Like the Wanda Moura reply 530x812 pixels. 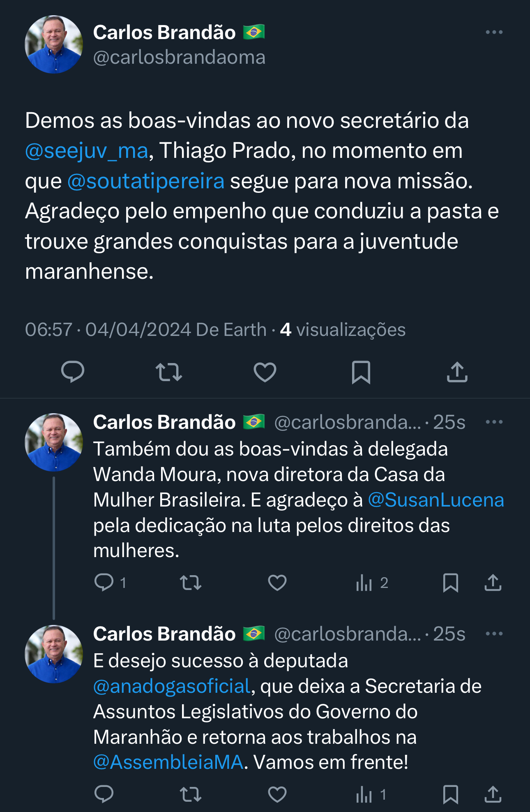[277, 583]
